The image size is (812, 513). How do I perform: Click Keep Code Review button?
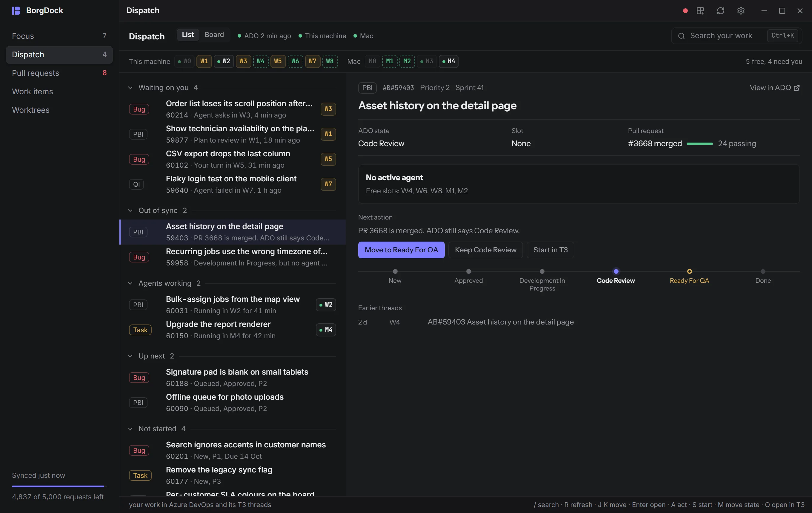[486, 250]
